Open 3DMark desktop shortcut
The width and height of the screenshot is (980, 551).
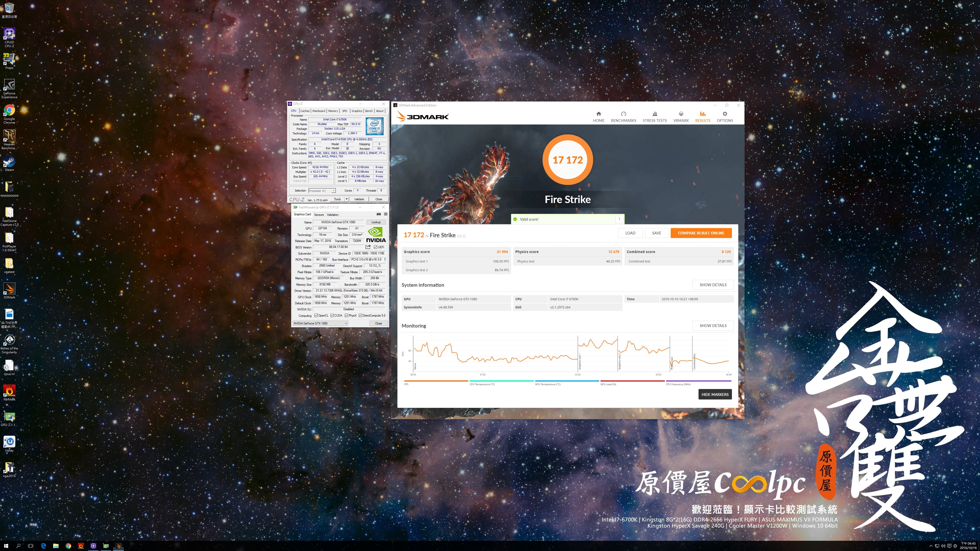9,291
